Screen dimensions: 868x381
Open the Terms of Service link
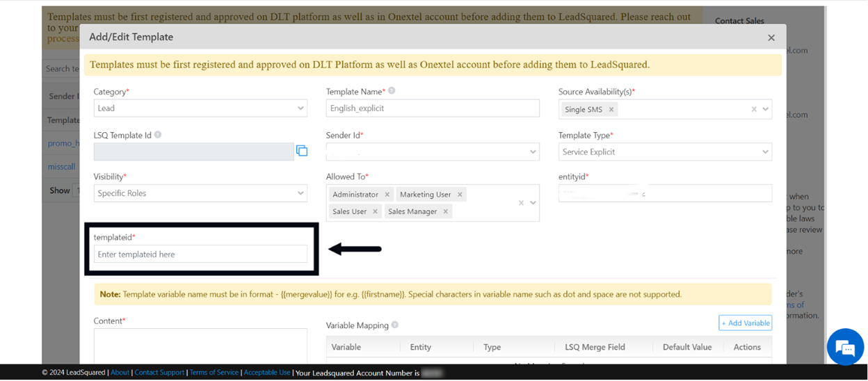[214, 373]
